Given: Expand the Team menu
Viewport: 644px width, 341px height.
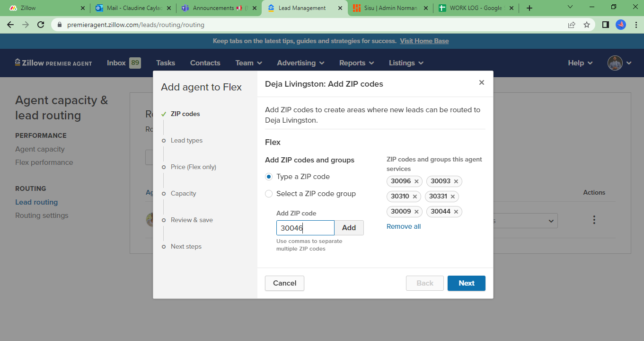Looking at the screenshot, I should click(x=249, y=63).
